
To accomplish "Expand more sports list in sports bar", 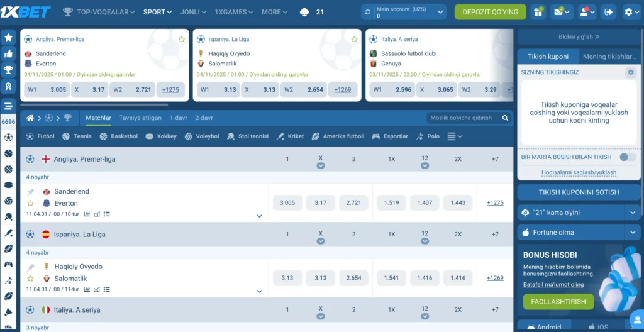I will [x=455, y=136].
